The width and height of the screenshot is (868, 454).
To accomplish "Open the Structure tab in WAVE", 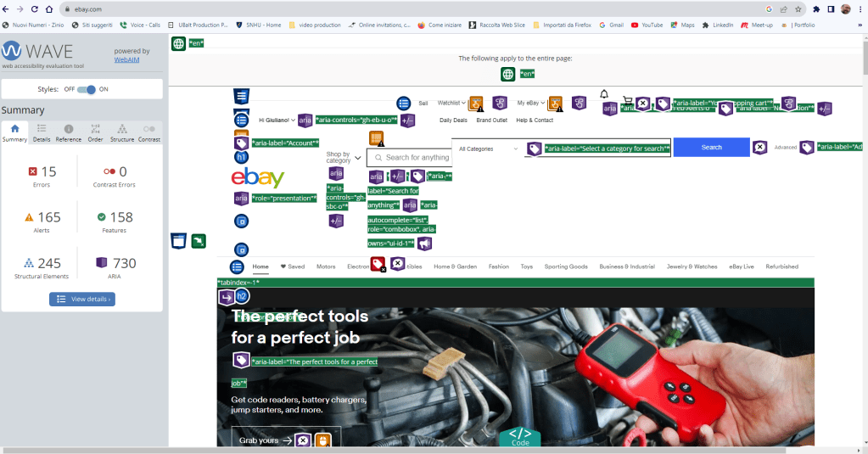I will click(x=122, y=132).
